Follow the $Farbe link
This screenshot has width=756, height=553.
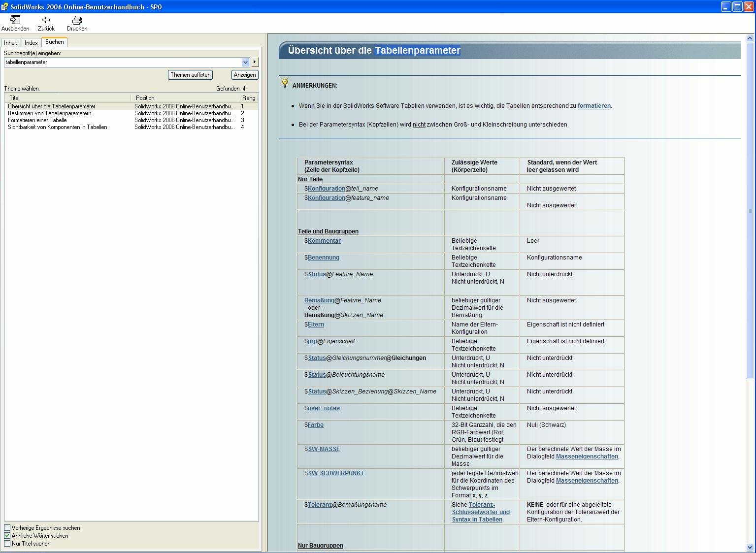(x=316, y=425)
